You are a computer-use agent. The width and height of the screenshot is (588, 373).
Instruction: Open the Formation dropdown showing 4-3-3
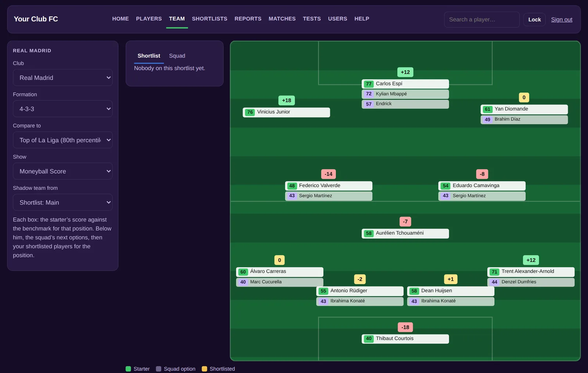(62, 109)
